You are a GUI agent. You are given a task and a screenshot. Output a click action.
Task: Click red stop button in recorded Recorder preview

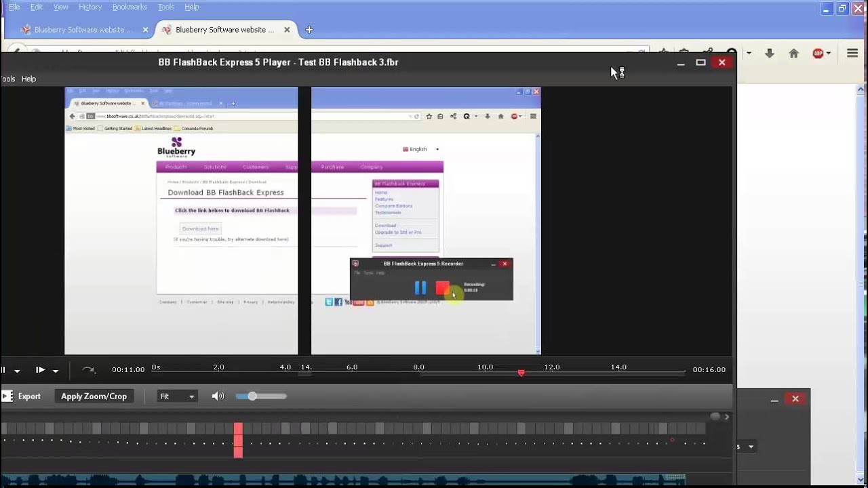[442, 288]
